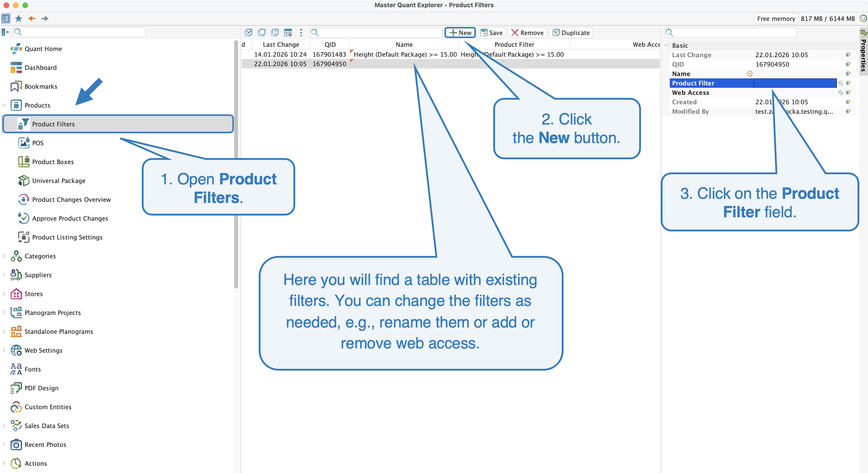Open Universal Package item

(x=59, y=181)
